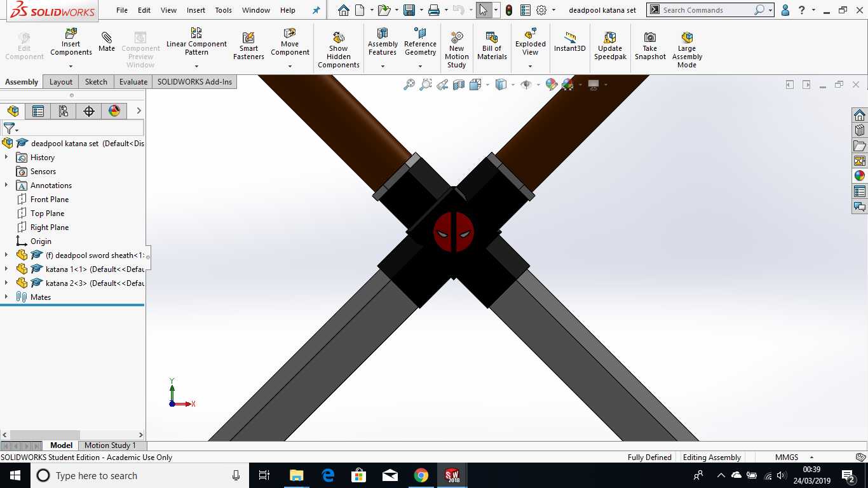The image size is (868, 488).
Task: Activate the Section View tool
Action: click(459, 85)
